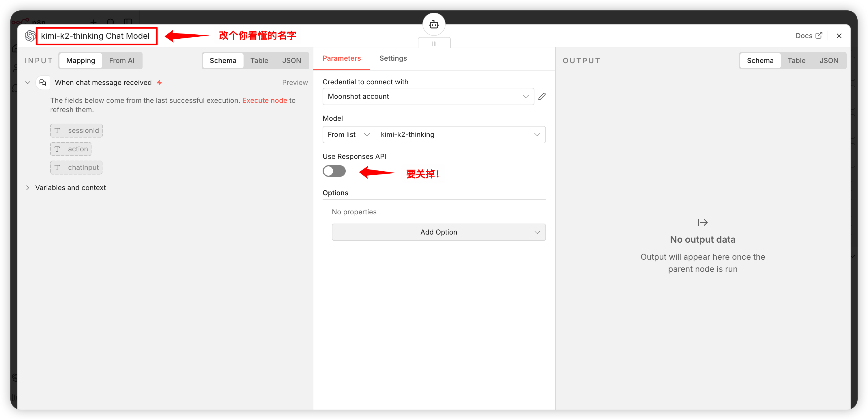868x420 pixels.
Task: Click the robot icon at top center
Action: click(434, 24)
